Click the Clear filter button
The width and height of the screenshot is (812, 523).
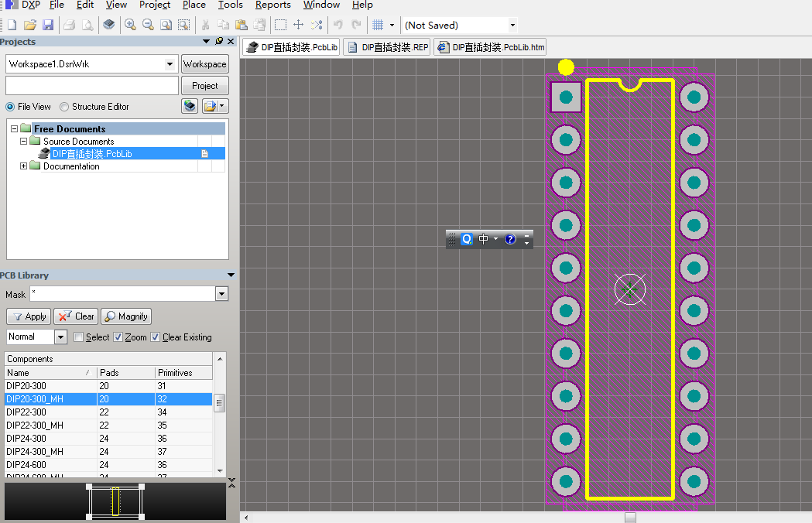pyautogui.click(x=76, y=316)
